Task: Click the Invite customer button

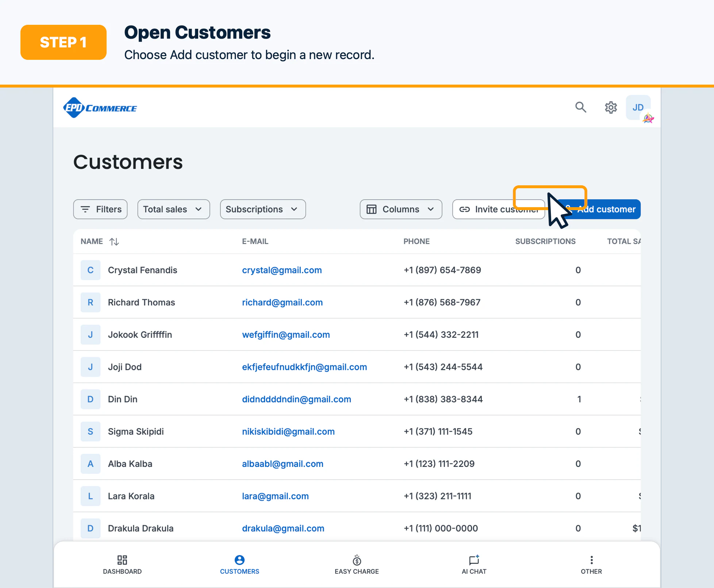Action: 499,209
